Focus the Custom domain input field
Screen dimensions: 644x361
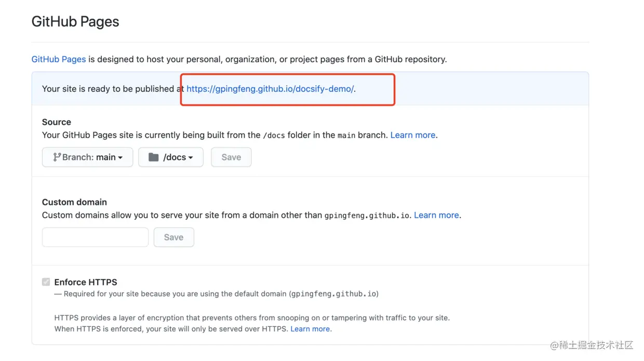pos(95,237)
